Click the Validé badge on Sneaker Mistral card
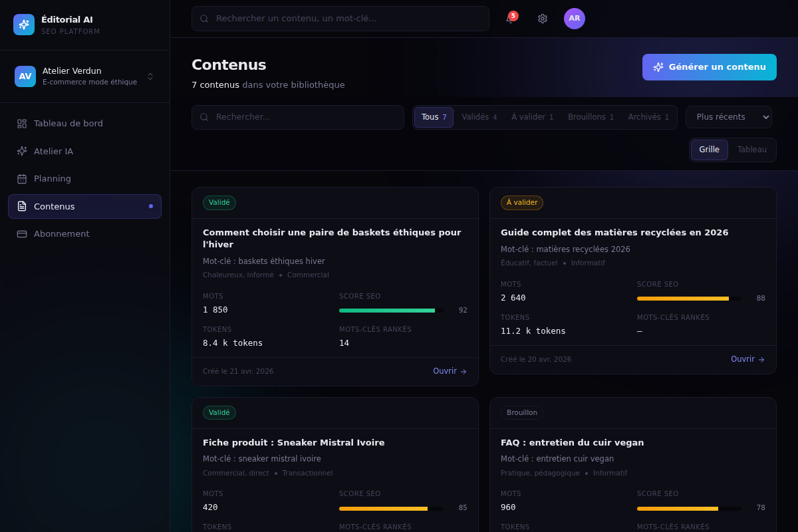 [x=219, y=413]
